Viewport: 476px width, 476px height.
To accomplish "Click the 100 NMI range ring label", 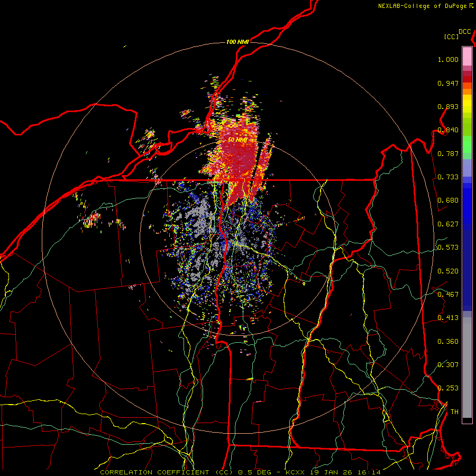I will click(237, 42).
